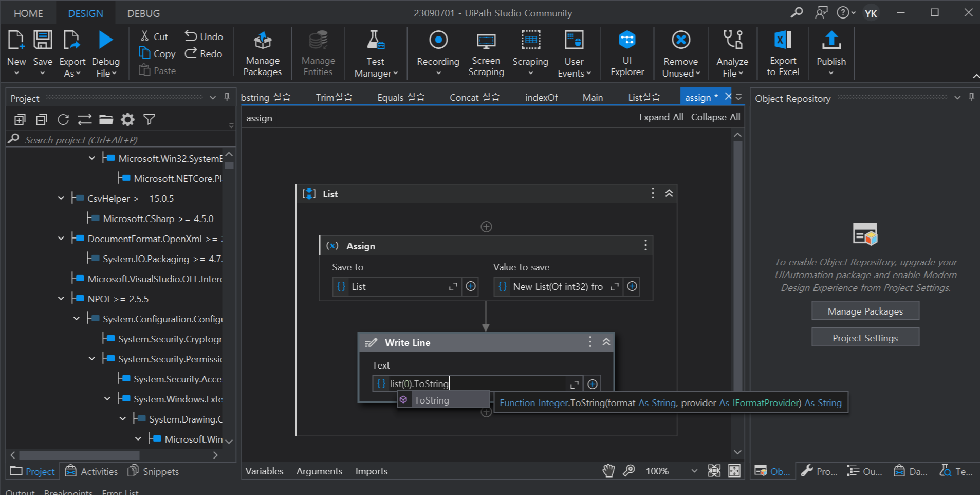Open the indexOf workflow tab

tap(541, 97)
